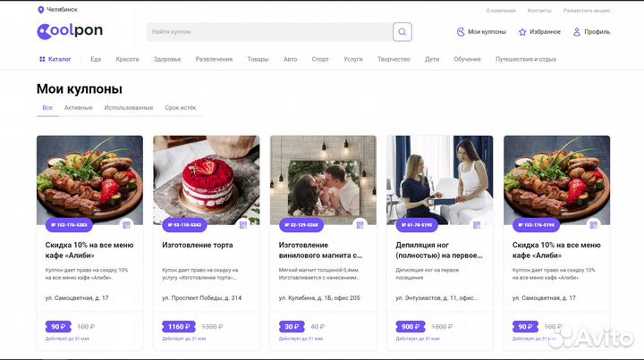Open the Изготовление винилового магнита title
The image size is (644, 360).
pyautogui.click(x=320, y=250)
